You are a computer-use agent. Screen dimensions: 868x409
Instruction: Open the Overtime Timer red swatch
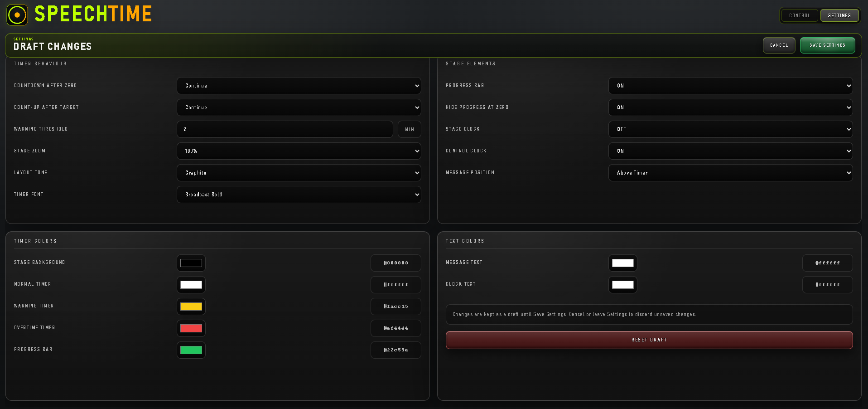191,328
